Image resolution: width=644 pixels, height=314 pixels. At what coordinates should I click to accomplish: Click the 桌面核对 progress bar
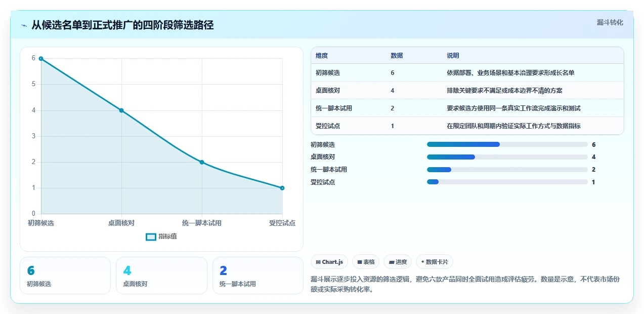507,157
